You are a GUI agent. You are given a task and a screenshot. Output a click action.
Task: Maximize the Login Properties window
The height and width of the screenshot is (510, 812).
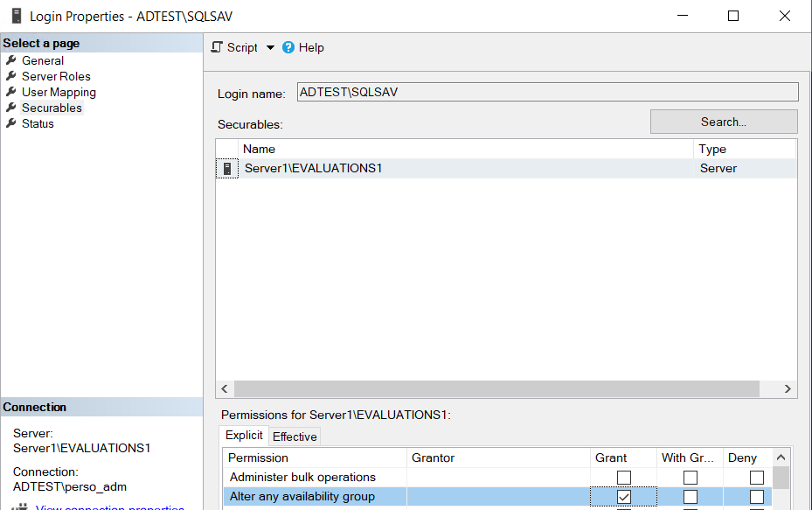(x=733, y=16)
